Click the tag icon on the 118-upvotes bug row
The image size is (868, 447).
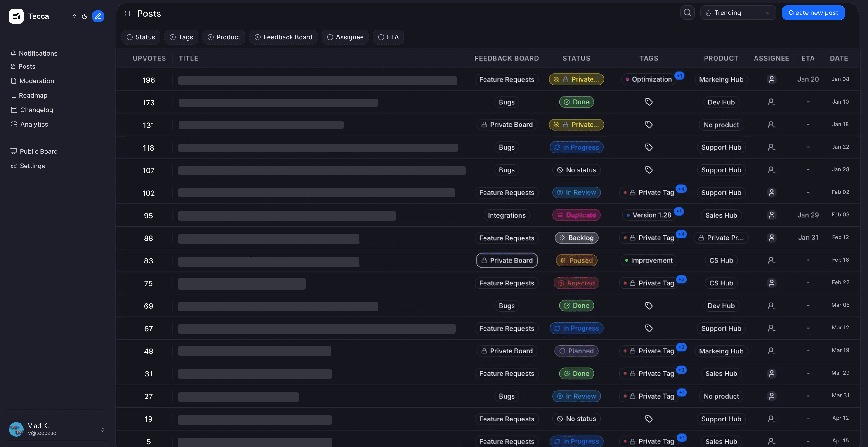coord(649,147)
